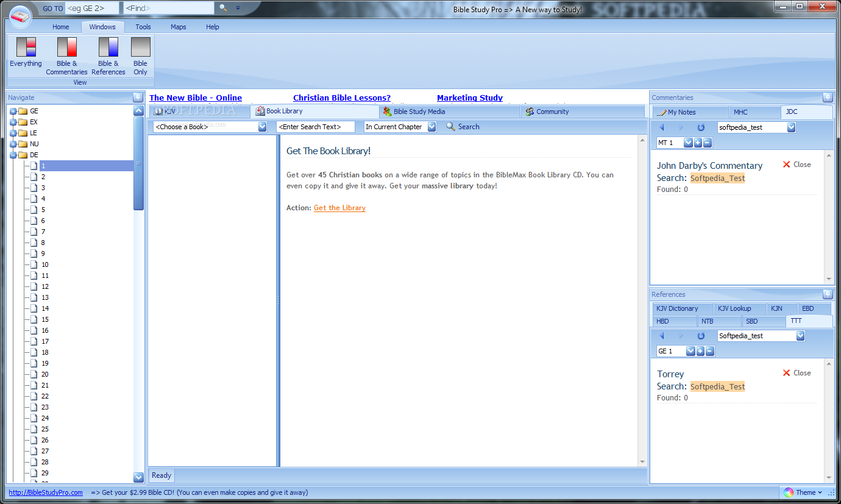The height and width of the screenshot is (504, 841).
Task: Click the refresh icon in References toolbar
Action: [701, 336]
